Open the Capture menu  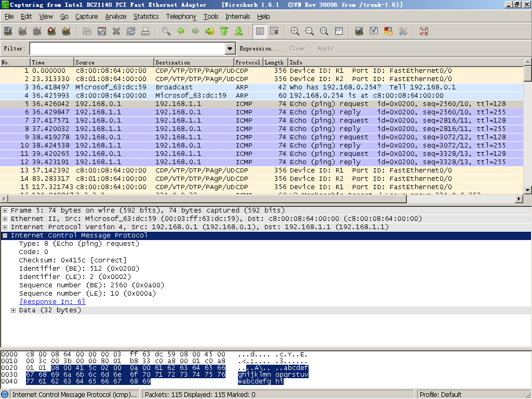(x=87, y=17)
